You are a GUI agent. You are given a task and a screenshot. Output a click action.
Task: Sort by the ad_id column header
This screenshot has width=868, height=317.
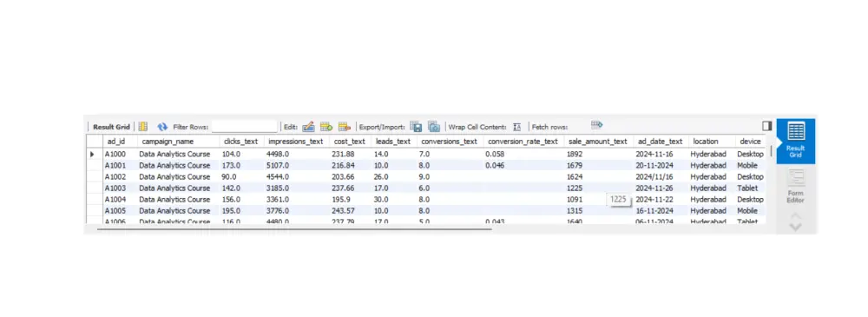tap(115, 142)
